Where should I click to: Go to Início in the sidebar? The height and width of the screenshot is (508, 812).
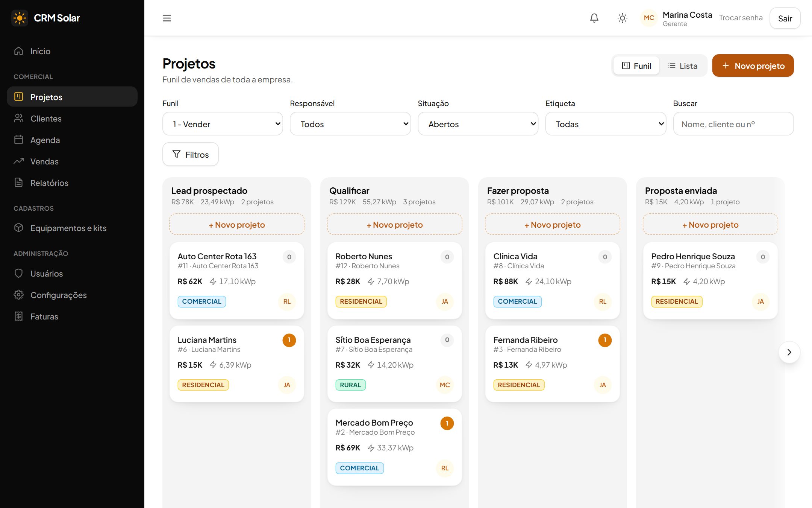72,51
